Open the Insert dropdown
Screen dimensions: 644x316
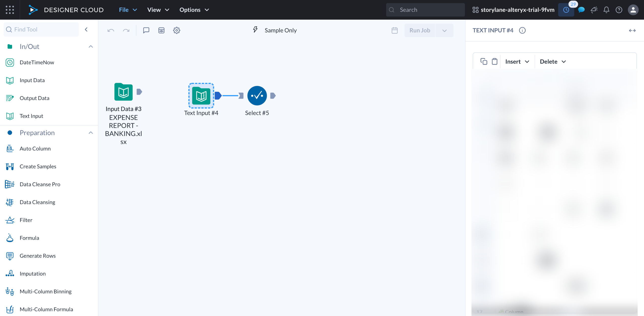[x=517, y=62]
